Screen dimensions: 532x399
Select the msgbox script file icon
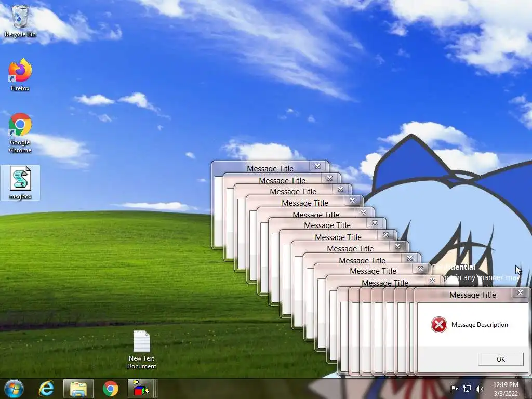point(20,182)
